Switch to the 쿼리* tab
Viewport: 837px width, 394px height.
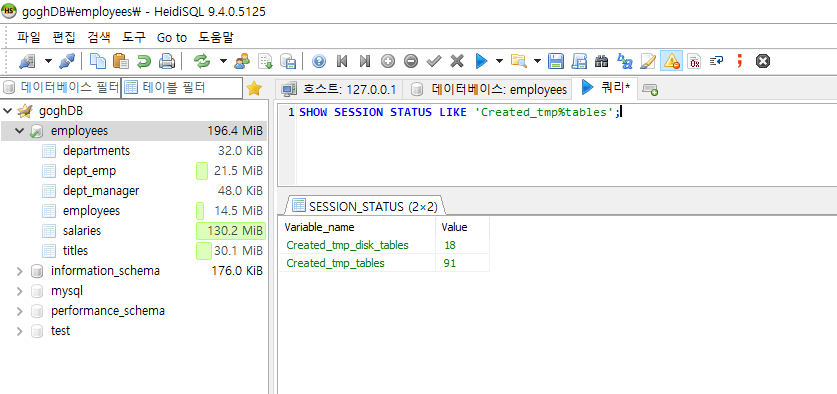point(604,88)
